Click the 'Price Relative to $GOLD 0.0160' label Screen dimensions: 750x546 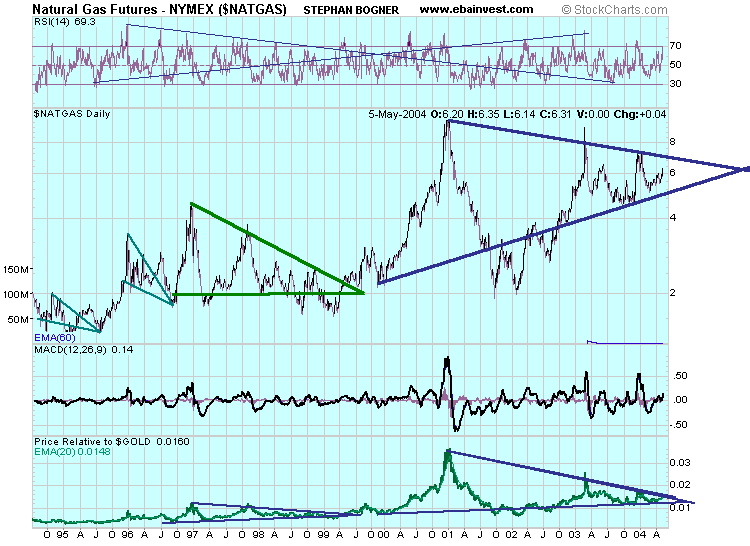click(112, 442)
